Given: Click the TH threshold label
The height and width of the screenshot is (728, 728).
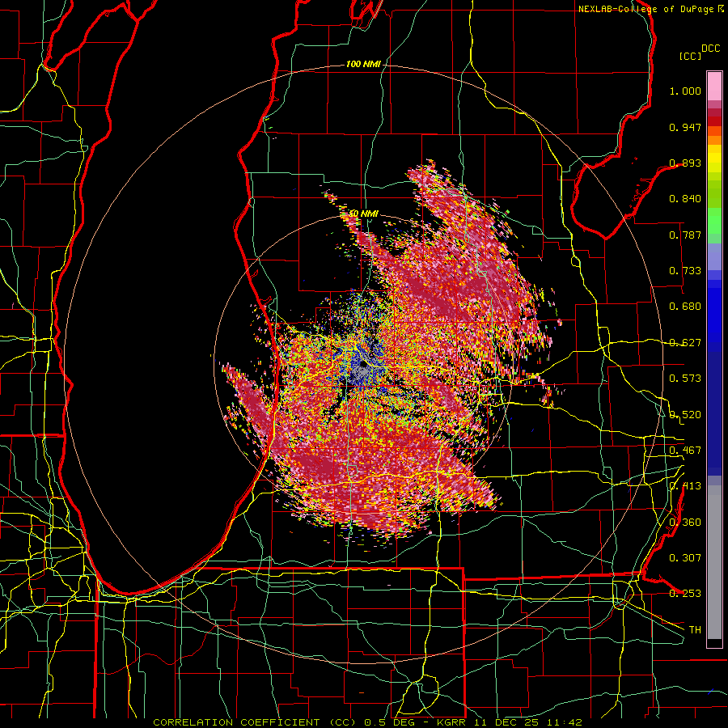Looking at the screenshot, I should [695, 630].
